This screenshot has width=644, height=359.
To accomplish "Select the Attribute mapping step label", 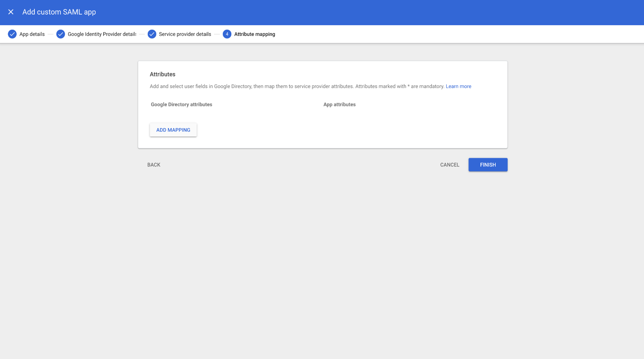I will (x=254, y=34).
